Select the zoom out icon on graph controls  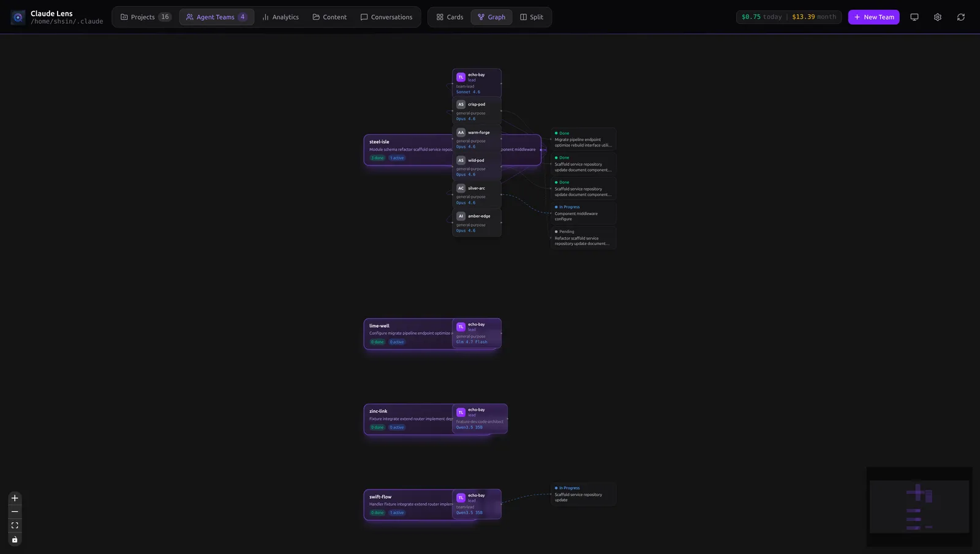15,511
